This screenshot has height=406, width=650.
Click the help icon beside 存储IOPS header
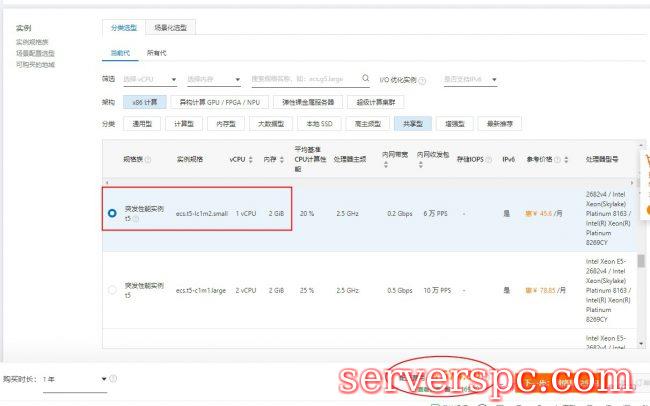(x=489, y=159)
